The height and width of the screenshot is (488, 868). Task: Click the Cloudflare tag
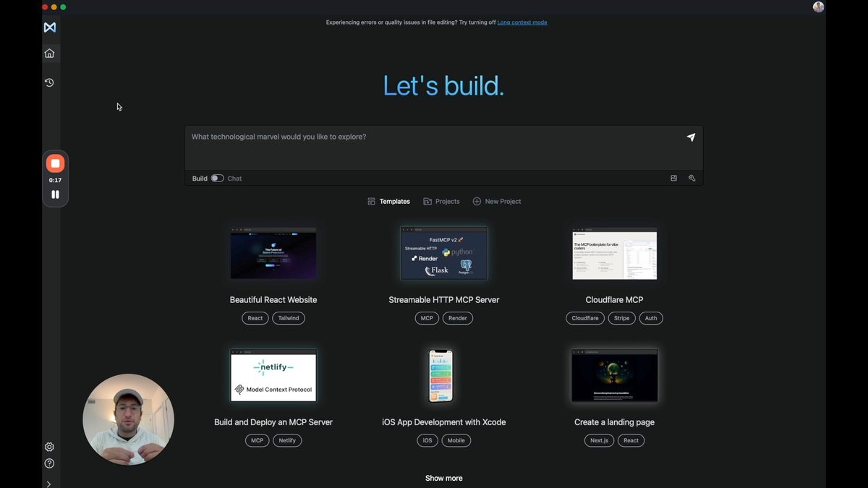[585, 318]
